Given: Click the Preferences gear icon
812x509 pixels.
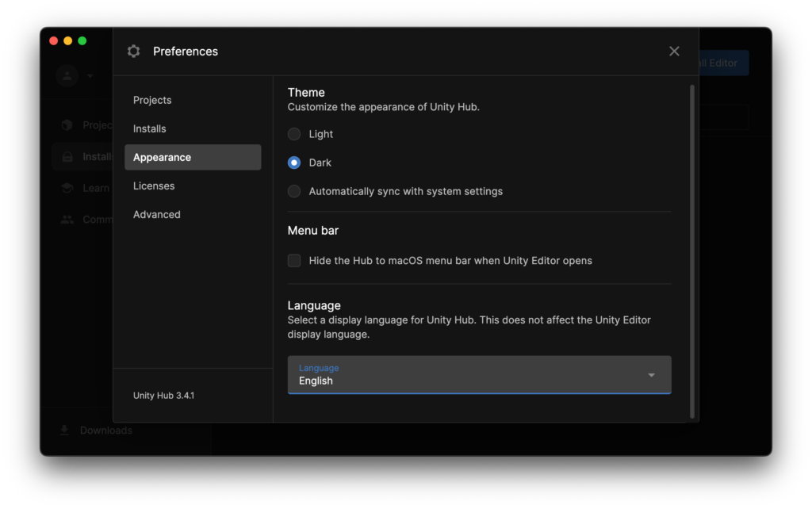Looking at the screenshot, I should [133, 52].
